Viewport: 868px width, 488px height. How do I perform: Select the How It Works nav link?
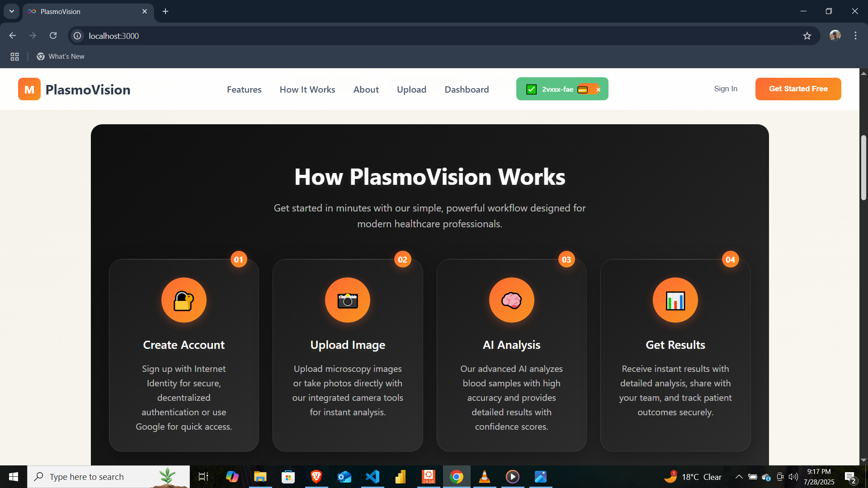307,89
